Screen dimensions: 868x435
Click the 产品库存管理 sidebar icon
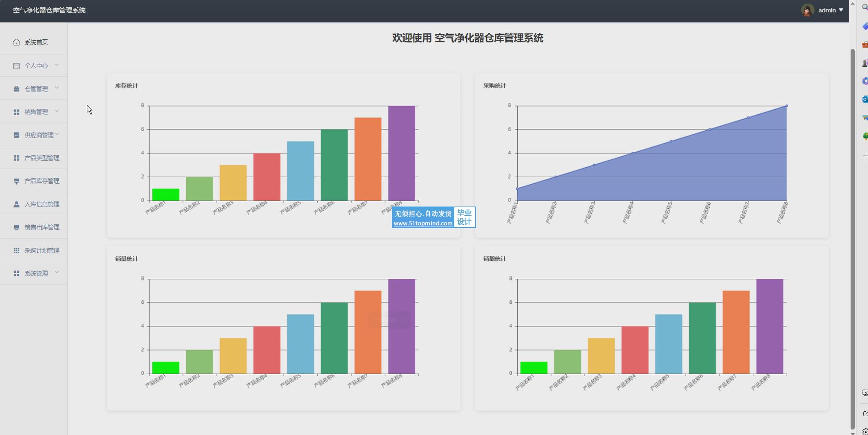16,181
